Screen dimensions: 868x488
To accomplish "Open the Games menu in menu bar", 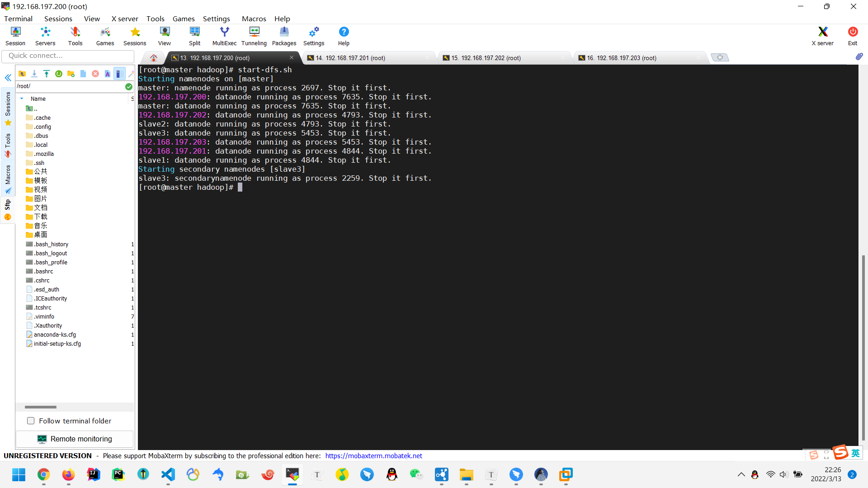I will (184, 19).
